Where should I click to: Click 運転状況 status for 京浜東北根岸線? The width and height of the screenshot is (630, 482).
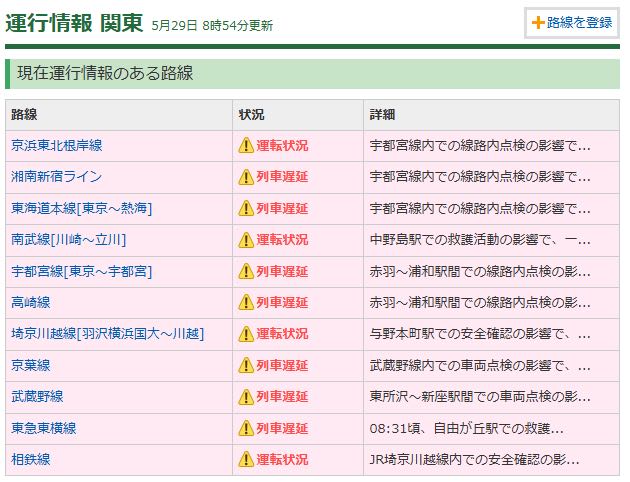282,145
